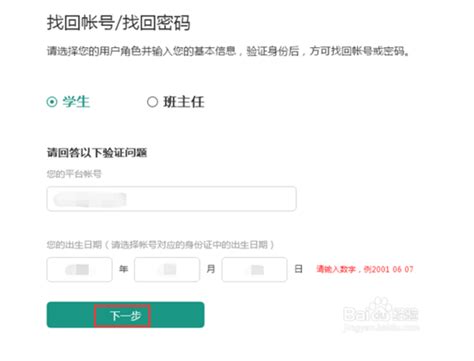Click the green 学生 label text

tap(76, 102)
